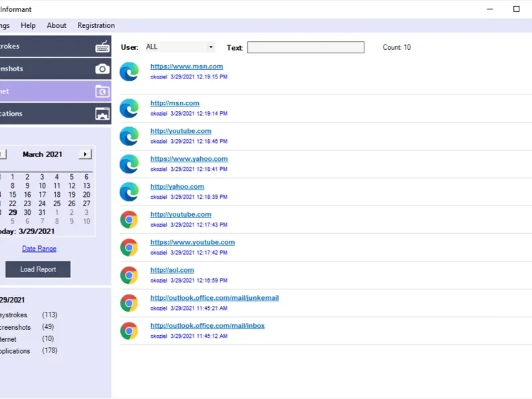Maximize the Informant window
Screen dimensions: 532x399
(517, 9)
